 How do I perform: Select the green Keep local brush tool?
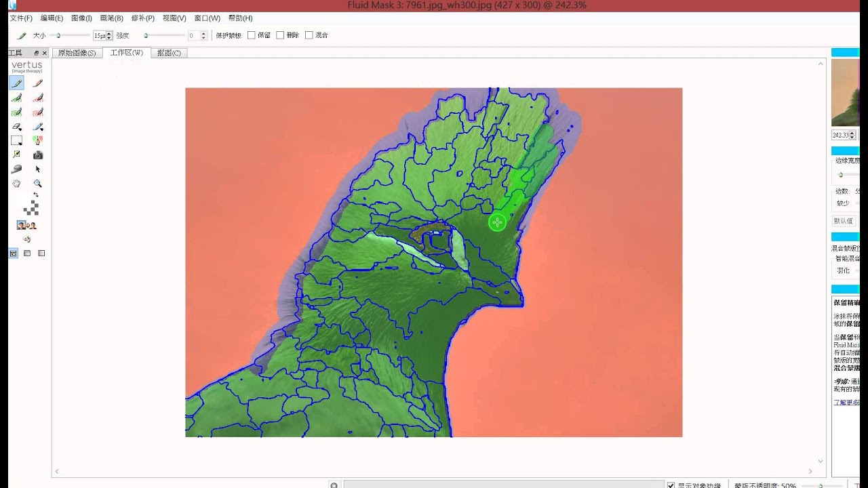click(x=16, y=98)
